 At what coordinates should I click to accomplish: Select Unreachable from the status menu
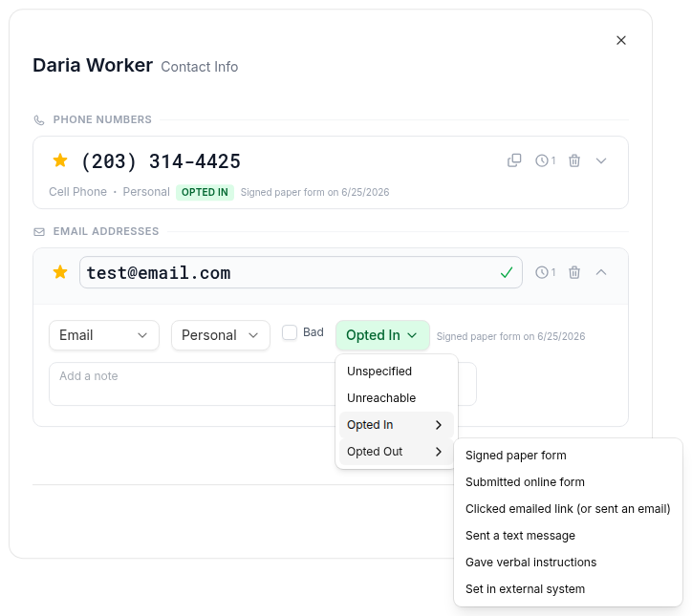[x=396, y=397]
